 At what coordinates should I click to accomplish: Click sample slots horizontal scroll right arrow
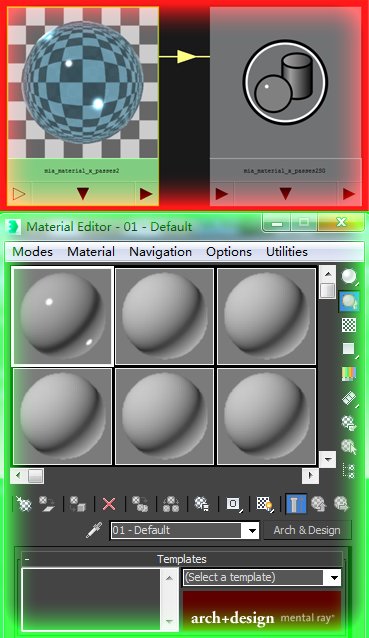point(311,475)
